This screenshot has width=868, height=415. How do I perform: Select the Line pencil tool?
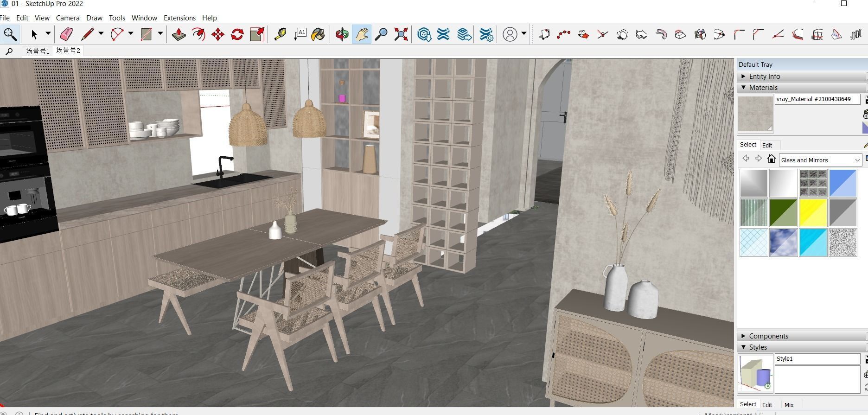(87, 34)
